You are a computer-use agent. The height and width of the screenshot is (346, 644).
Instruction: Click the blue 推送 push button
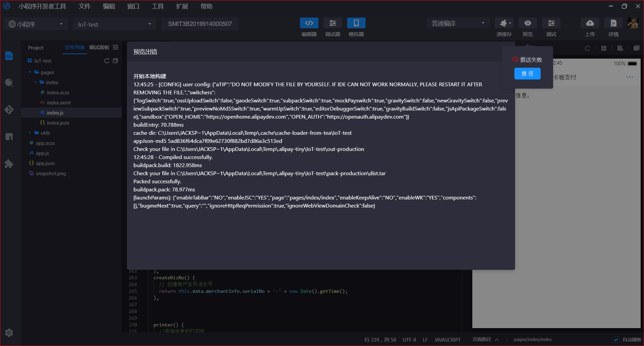527,73
